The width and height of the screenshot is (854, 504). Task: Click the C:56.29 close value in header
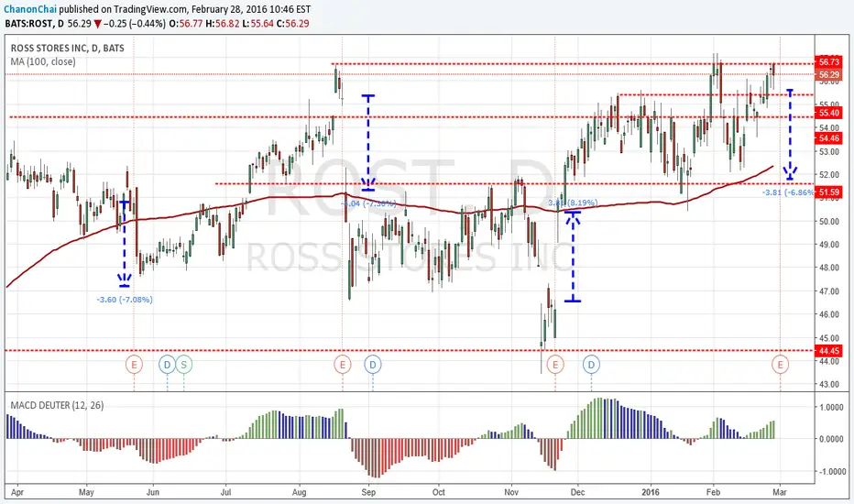[293, 24]
